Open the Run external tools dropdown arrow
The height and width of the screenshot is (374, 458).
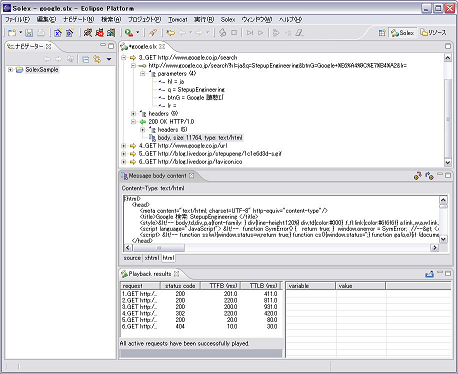137,33
